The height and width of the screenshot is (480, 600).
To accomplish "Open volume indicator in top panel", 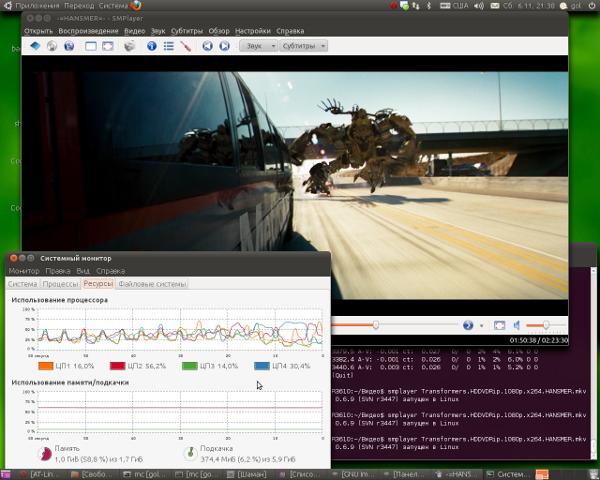I will pos(479,6).
